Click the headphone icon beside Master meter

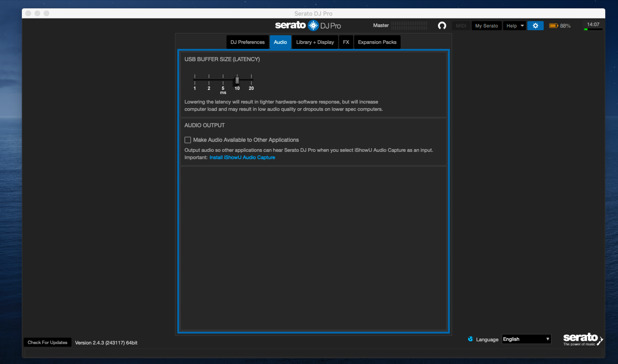(442, 26)
